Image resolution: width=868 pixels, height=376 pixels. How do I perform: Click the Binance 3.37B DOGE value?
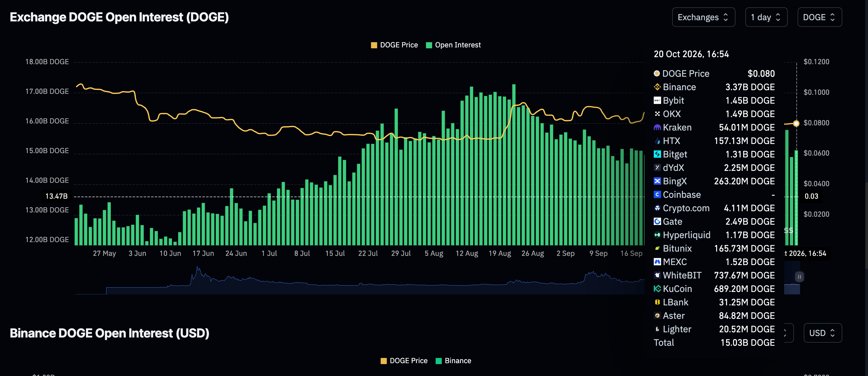pyautogui.click(x=750, y=87)
